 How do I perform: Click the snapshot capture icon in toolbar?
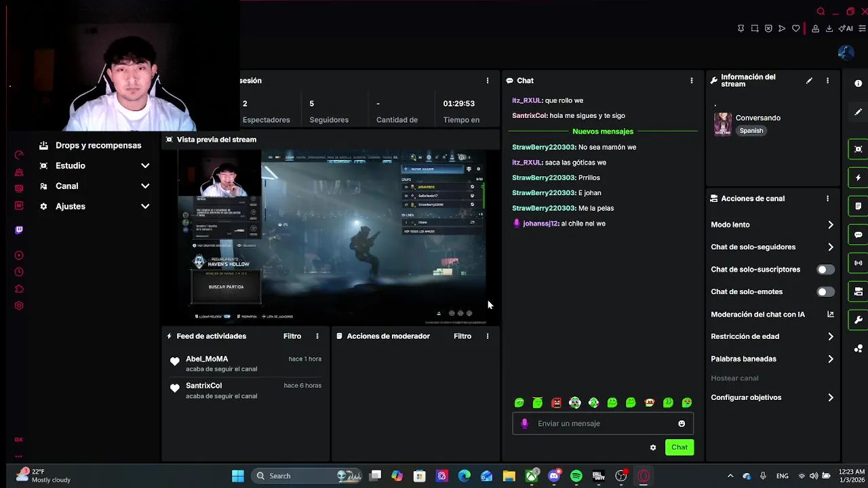(x=755, y=28)
